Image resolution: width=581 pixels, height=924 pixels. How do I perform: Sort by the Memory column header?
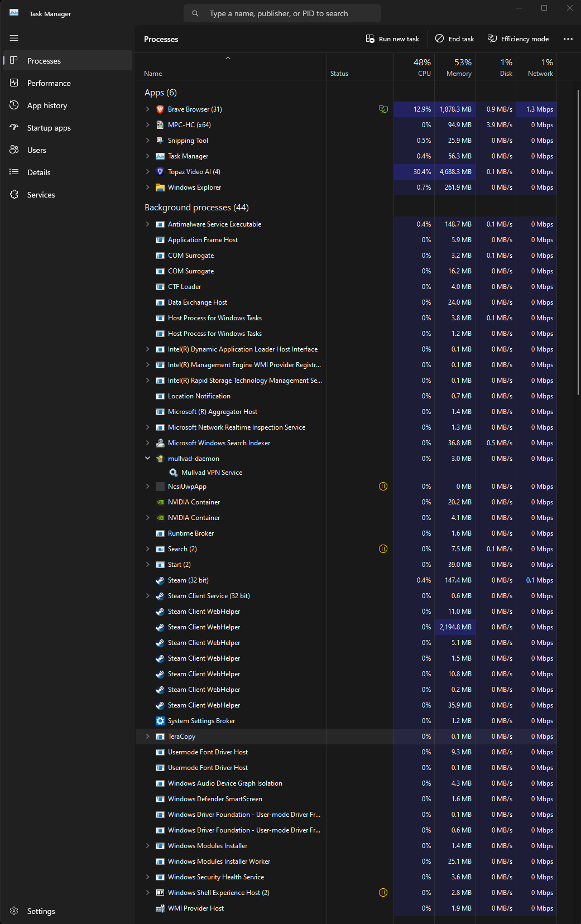click(x=455, y=67)
